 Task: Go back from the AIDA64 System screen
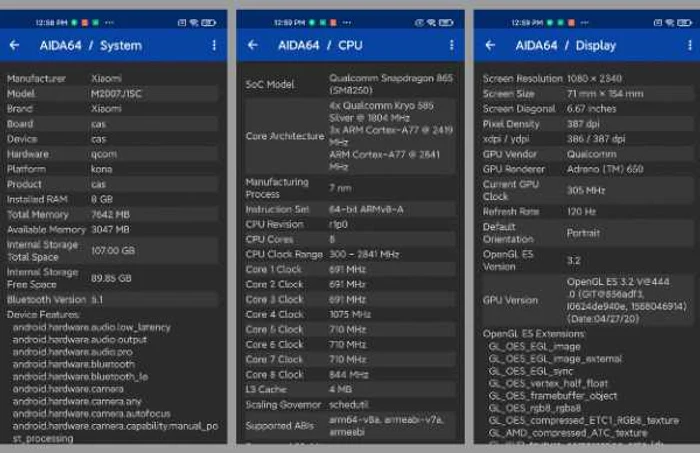(x=14, y=45)
